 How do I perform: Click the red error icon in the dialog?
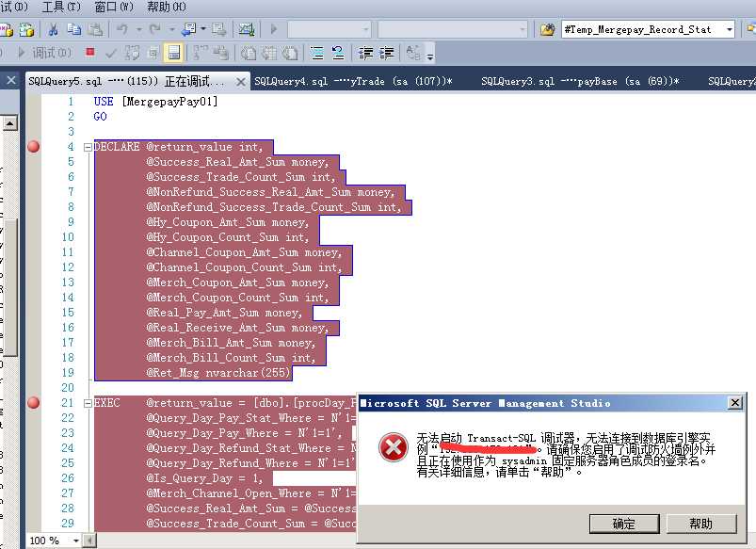[x=394, y=447]
